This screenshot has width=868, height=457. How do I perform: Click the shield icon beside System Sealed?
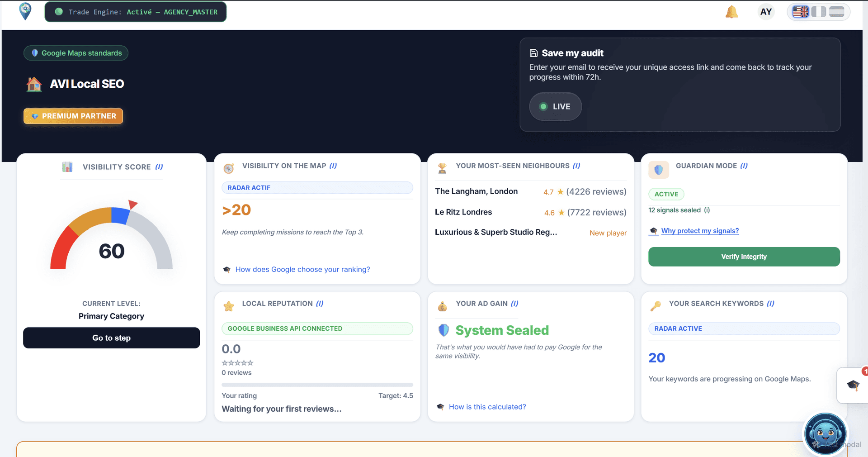click(x=443, y=330)
